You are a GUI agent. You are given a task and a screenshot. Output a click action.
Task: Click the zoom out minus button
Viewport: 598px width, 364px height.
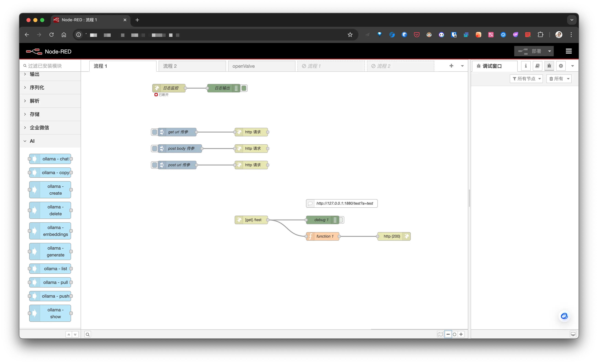click(x=448, y=334)
